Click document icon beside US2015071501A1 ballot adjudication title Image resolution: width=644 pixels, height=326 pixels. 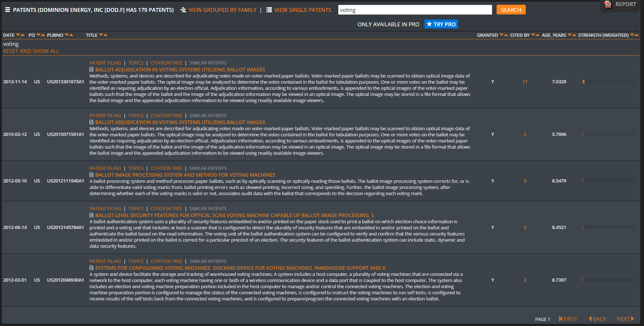[92, 122]
